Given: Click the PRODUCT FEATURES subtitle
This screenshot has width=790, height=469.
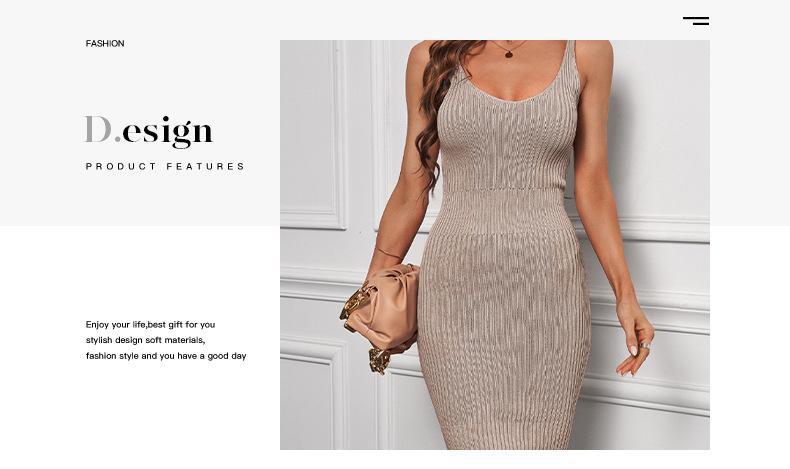Looking at the screenshot, I should click(165, 166).
